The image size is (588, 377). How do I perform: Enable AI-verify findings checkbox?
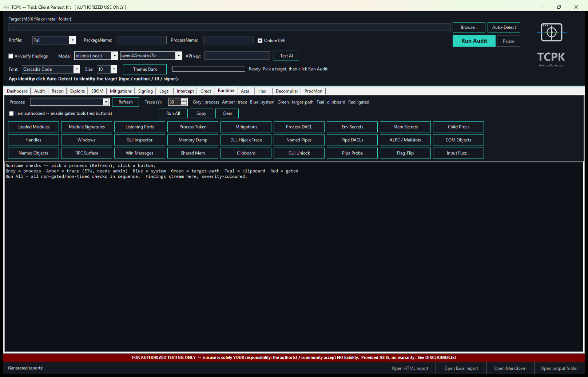(11, 56)
